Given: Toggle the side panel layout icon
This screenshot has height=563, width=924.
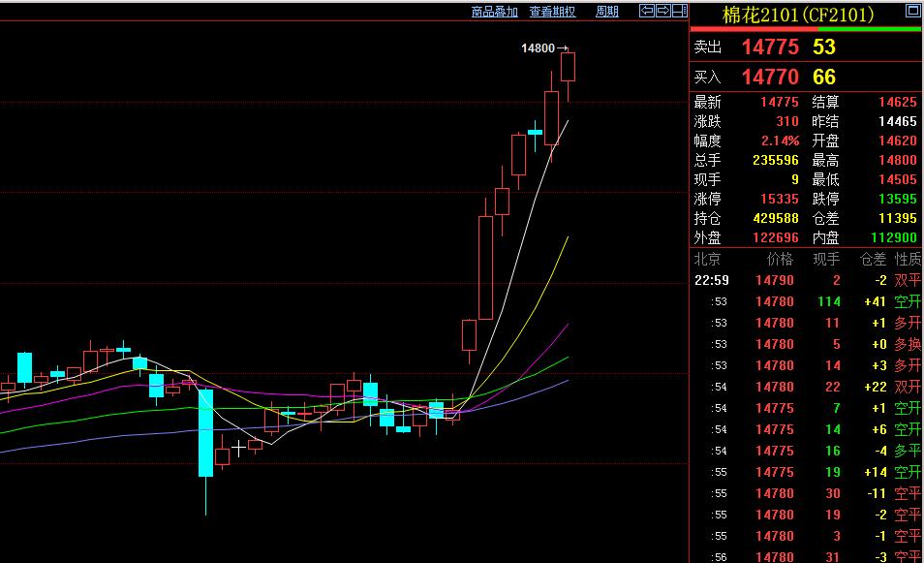Looking at the screenshot, I should tap(680, 11).
